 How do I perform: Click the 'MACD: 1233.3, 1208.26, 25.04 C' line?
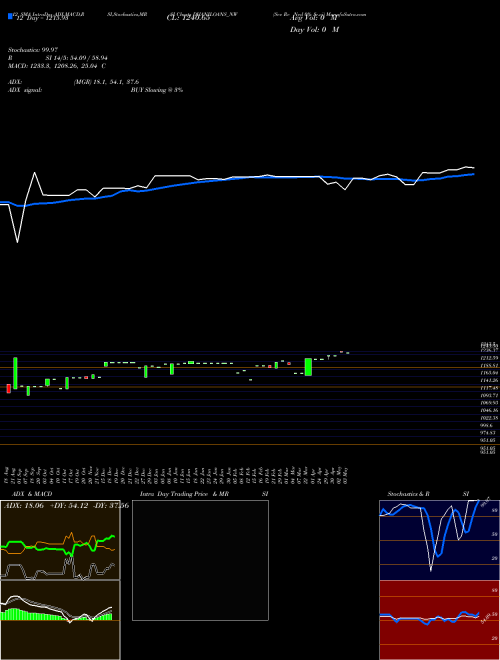pyautogui.click(x=57, y=66)
